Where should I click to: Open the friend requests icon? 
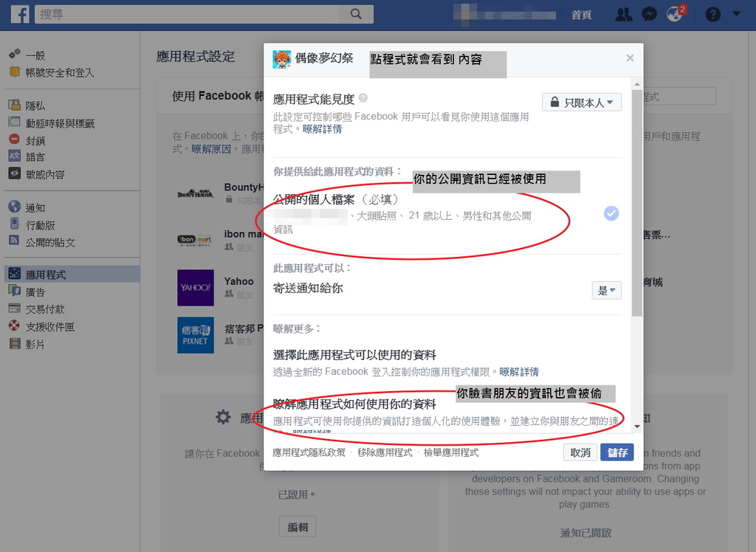click(624, 15)
